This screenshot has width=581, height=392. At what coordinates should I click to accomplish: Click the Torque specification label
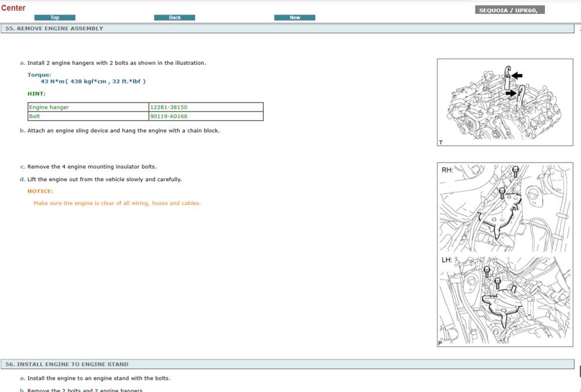click(x=39, y=75)
